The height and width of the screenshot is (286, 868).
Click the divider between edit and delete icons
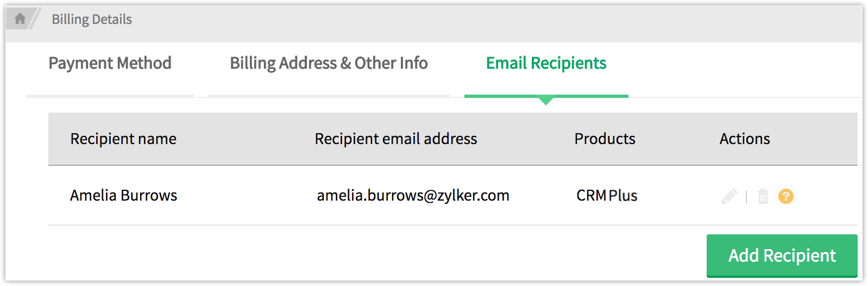point(746,197)
